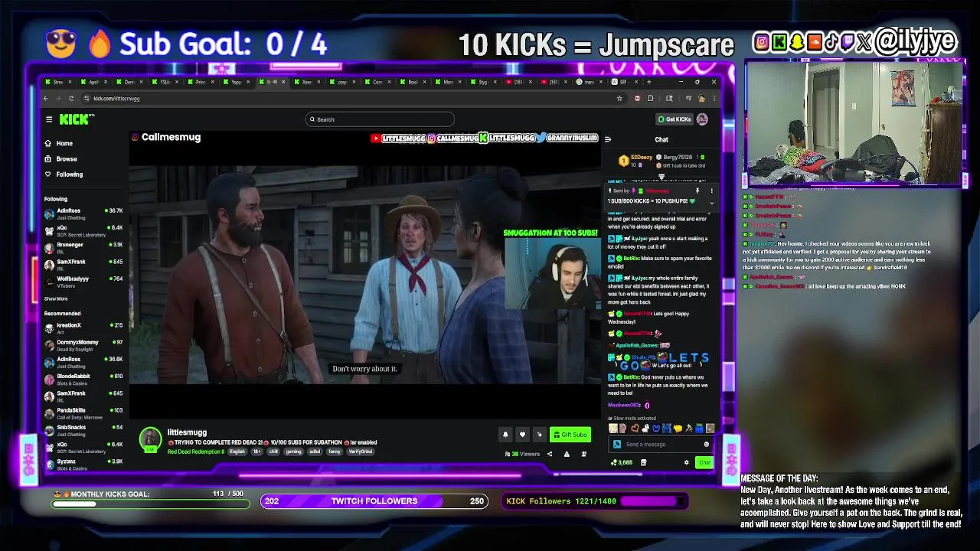This screenshot has height=551, width=980.
Task: Open DommyxMommy recommended channel
Action: click(x=84, y=344)
